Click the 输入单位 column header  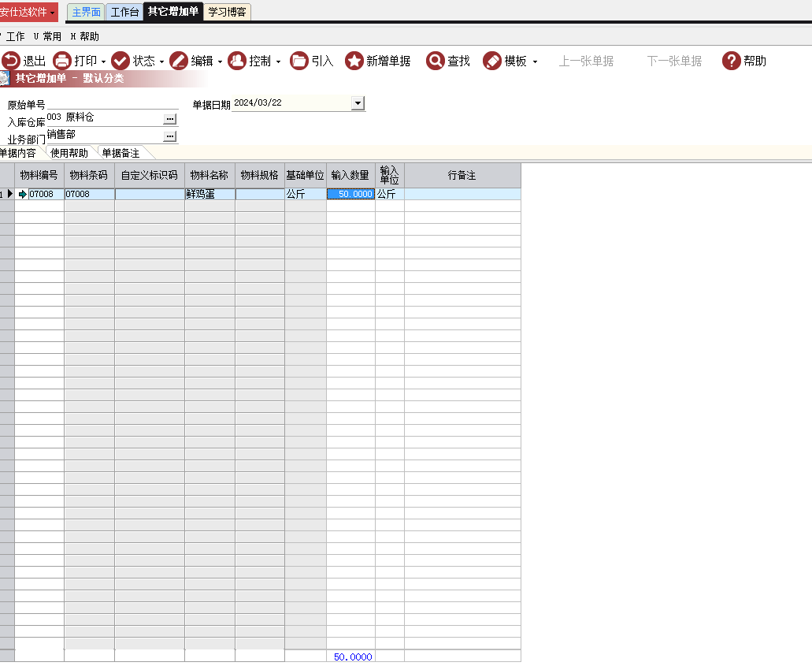(389, 175)
